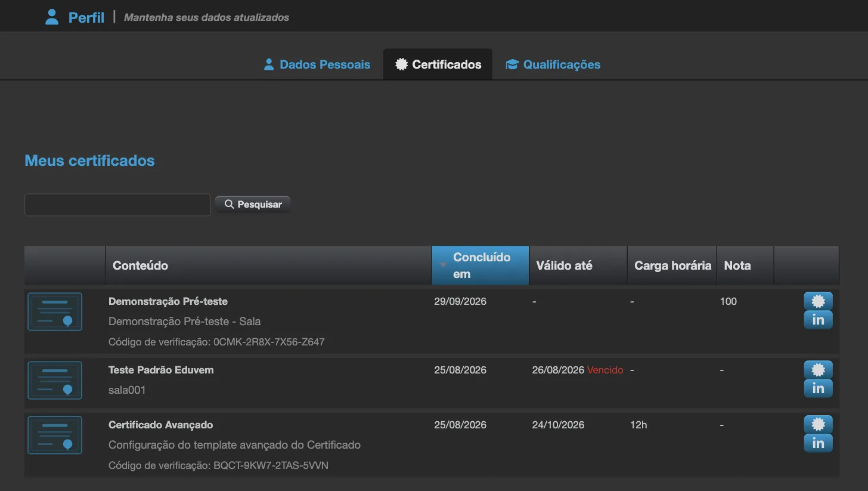Screen dimensions: 868x491
Task: Click the Certificado Avançado certificate thumbnail
Action: point(55,435)
